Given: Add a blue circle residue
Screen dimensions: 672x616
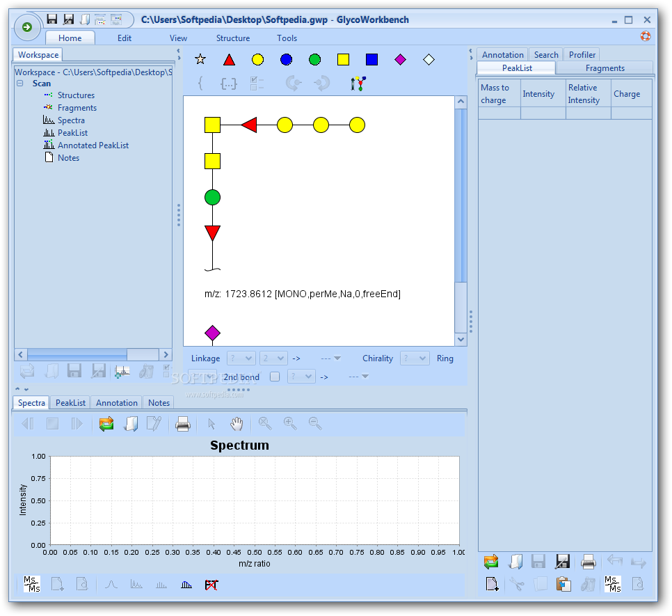Looking at the screenshot, I should pos(287,60).
